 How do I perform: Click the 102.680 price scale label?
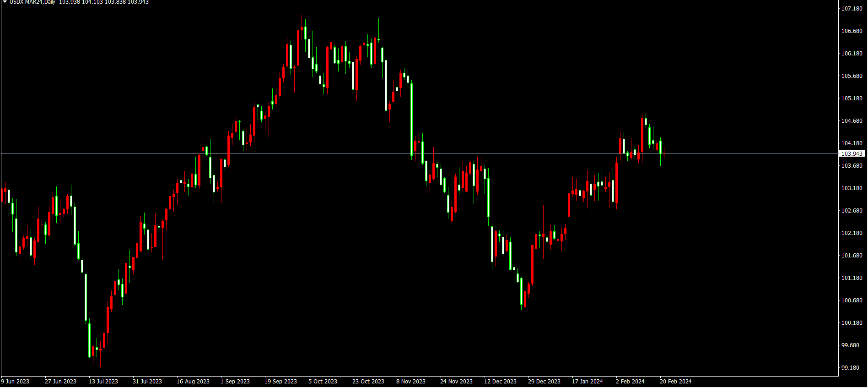[x=852, y=211]
